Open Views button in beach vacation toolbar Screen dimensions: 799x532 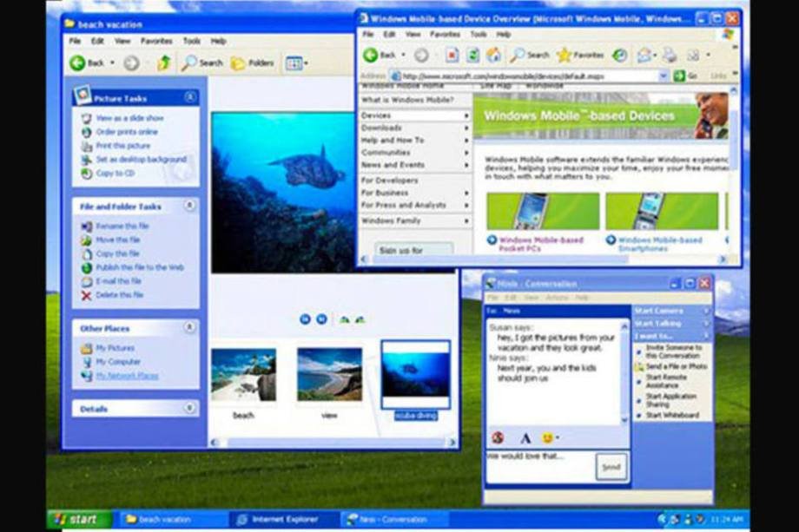(x=296, y=63)
